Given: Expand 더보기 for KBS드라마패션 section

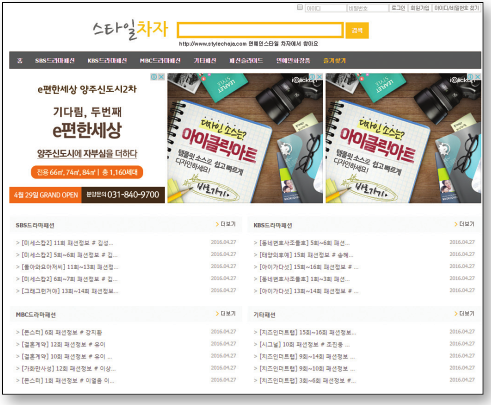Looking at the screenshot, I should pos(464,224).
